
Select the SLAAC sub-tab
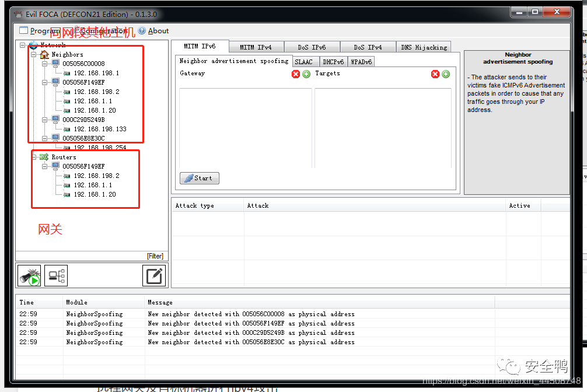pos(306,62)
